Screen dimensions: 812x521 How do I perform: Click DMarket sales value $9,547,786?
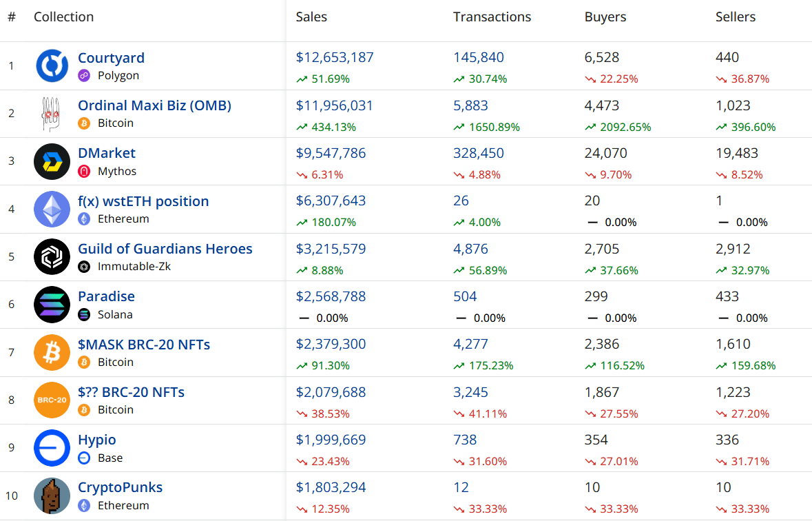331,154
